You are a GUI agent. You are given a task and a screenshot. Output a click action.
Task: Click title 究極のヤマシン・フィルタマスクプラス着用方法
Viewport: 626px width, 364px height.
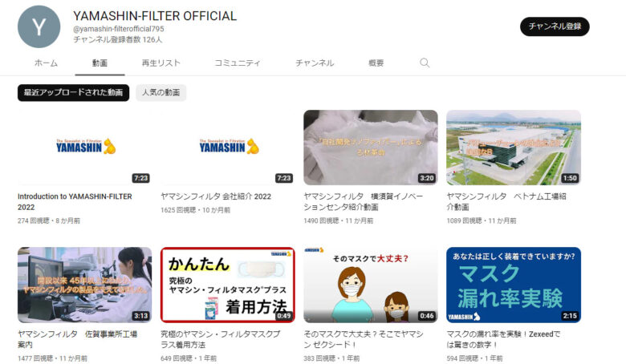221,339
